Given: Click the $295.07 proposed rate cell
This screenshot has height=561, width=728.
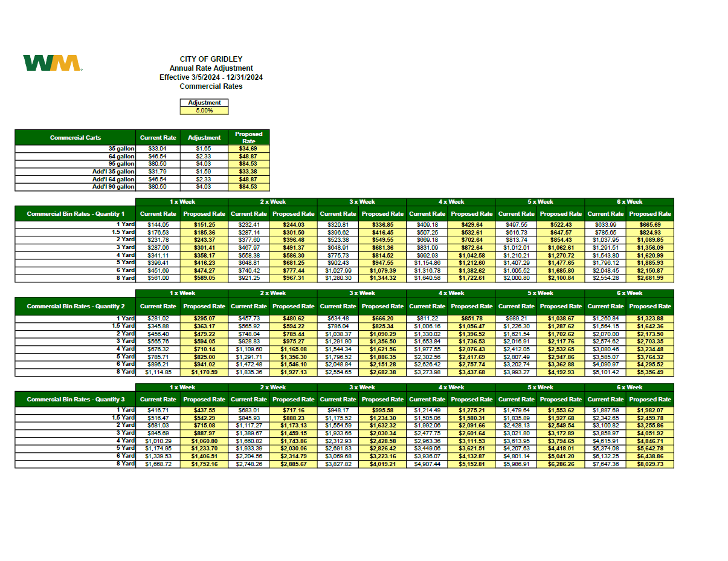Looking at the screenshot, I should pyautogui.click(x=204, y=319).
